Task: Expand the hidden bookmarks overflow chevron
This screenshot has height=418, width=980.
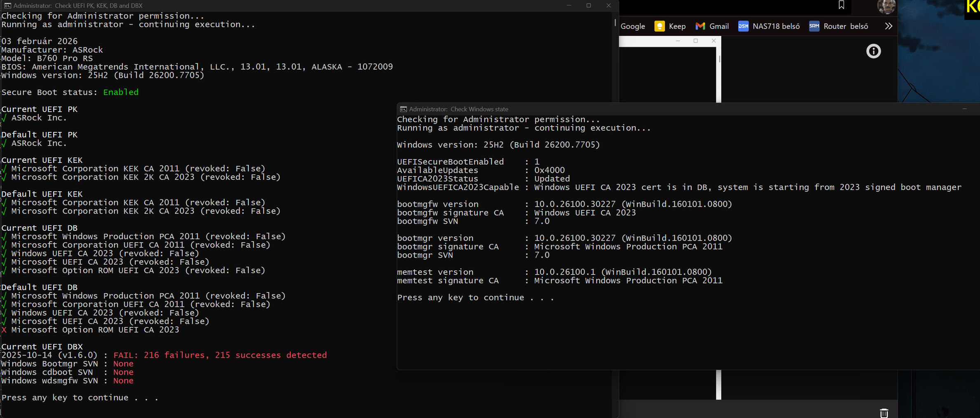Action: click(889, 26)
